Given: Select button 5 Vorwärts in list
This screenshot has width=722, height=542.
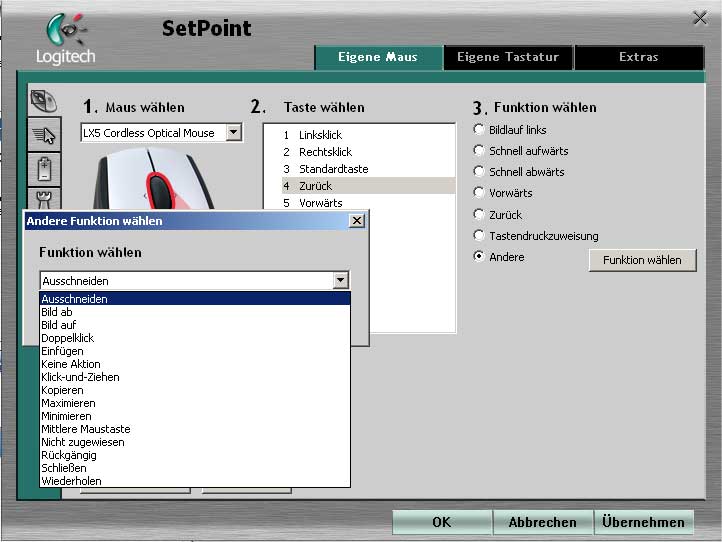Looking at the screenshot, I should 368,202.
